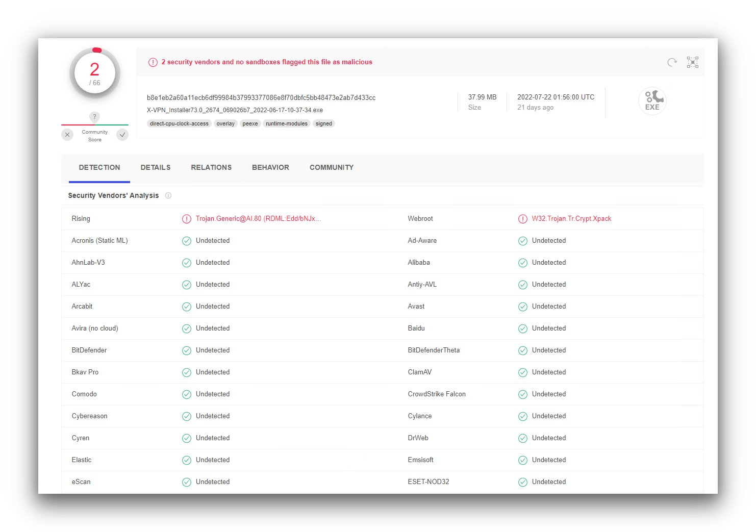
Task: Click the green check icon for Alibaba
Action: [523, 263]
